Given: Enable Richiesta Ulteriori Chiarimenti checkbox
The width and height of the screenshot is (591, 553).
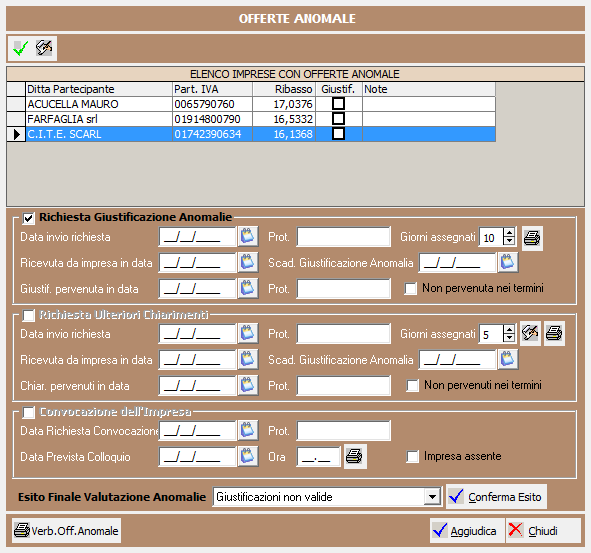Looking at the screenshot, I should pos(29,315).
